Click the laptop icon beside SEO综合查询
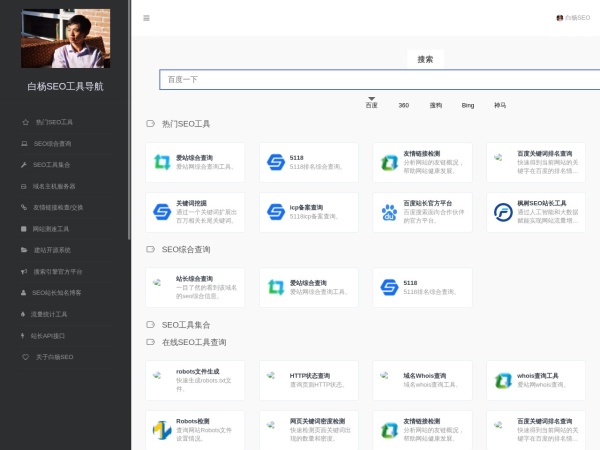Image resolution: width=600 pixels, height=450 pixels. (24, 143)
